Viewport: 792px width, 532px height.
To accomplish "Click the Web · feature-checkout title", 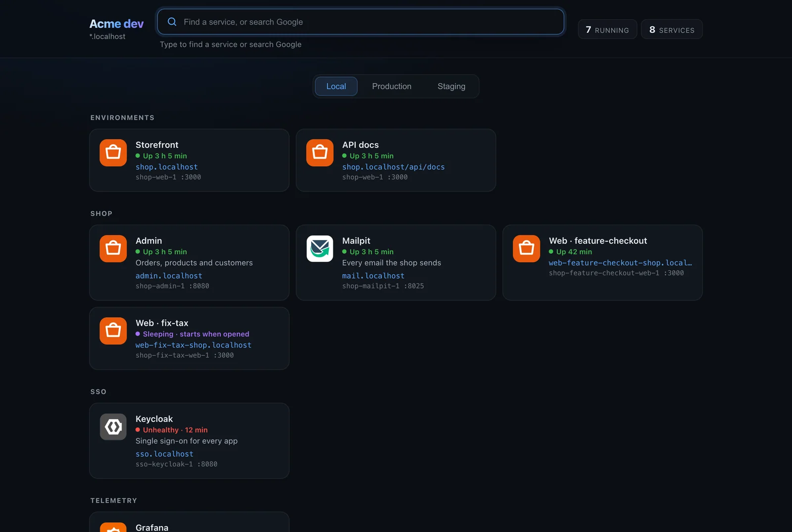I will (x=598, y=241).
